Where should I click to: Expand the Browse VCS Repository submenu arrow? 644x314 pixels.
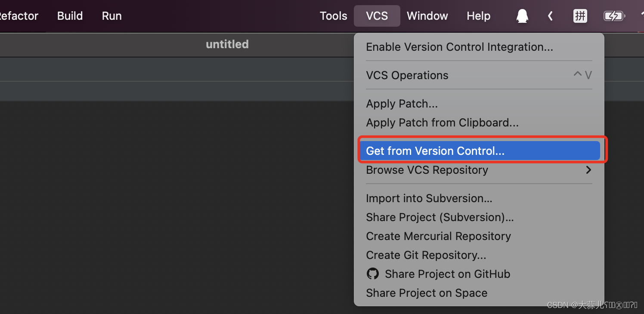pyautogui.click(x=588, y=170)
